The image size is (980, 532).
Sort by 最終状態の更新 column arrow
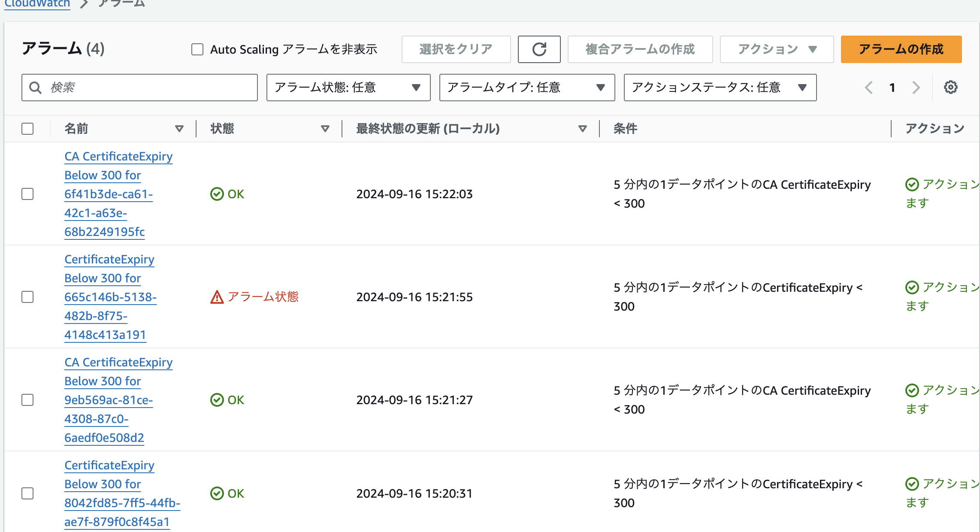point(582,129)
